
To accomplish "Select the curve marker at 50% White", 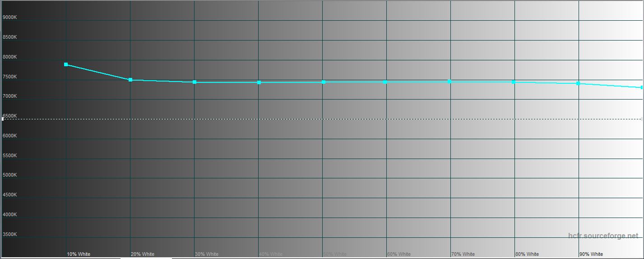I will tap(324, 82).
